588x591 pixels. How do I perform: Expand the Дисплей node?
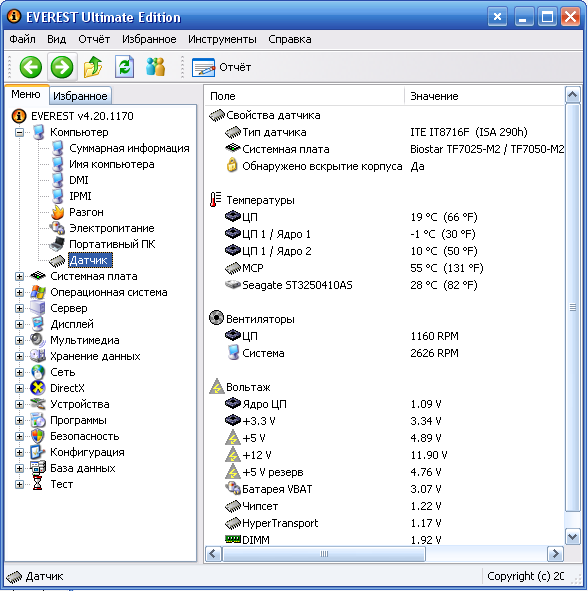click(x=19, y=324)
